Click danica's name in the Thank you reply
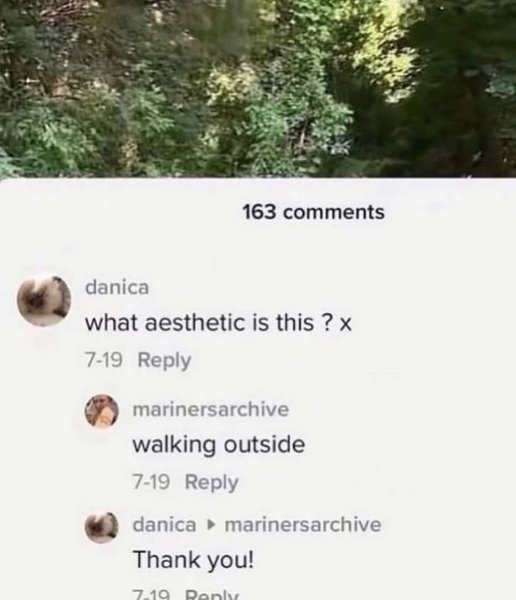 coord(164,524)
